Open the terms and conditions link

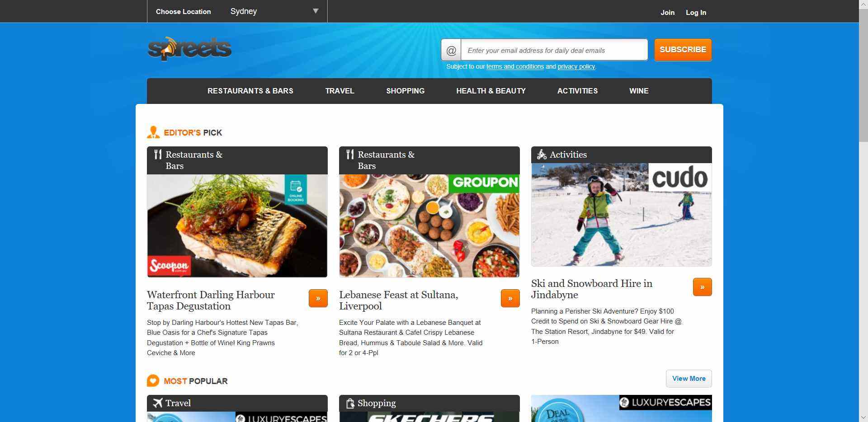[515, 66]
